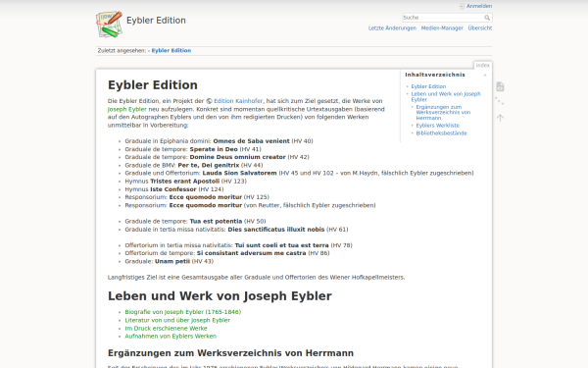Click the search magnifier icon
Image resolution: width=588 pixels, height=368 pixels.
pos(487,18)
